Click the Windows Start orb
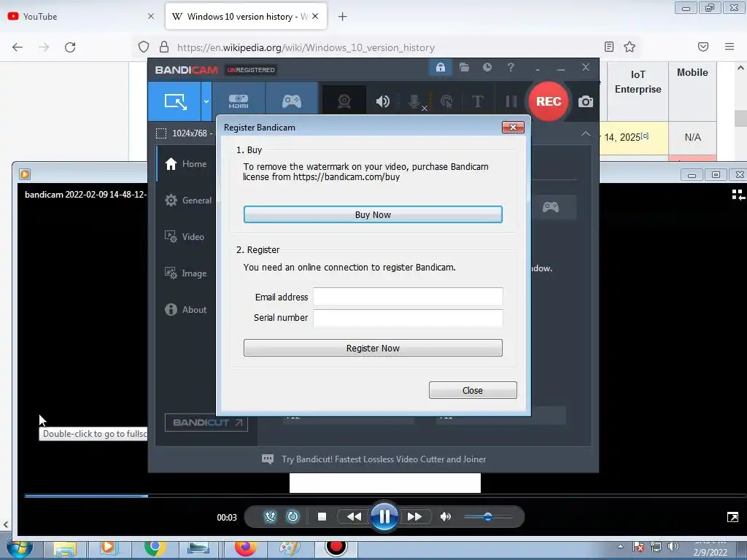The width and height of the screenshot is (747, 560). point(19,549)
